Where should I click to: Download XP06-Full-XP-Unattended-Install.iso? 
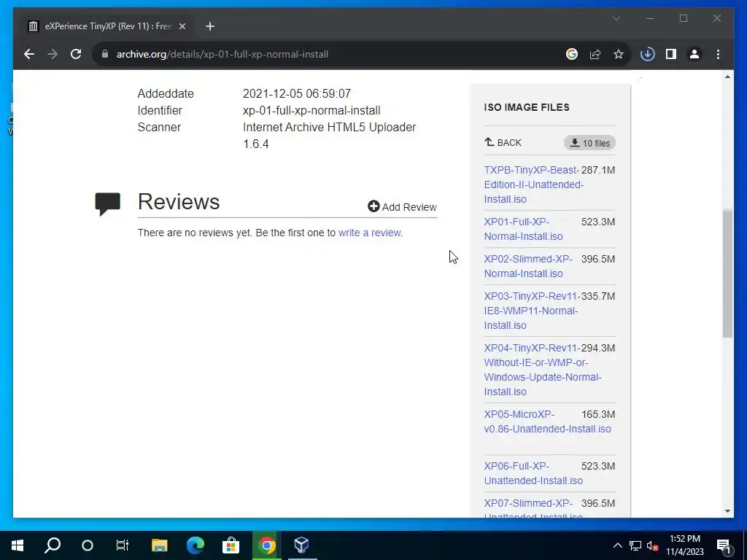click(533, 473)
